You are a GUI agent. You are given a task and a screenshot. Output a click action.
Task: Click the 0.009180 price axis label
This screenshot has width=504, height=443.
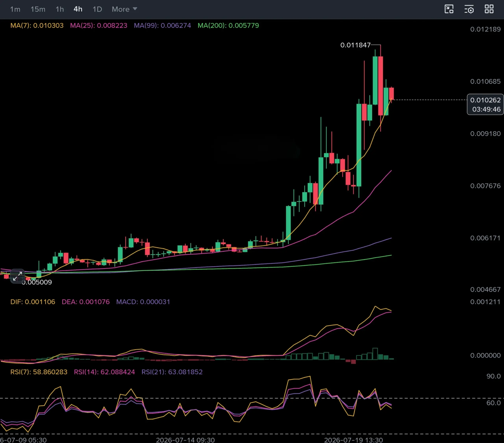(485, 134)
